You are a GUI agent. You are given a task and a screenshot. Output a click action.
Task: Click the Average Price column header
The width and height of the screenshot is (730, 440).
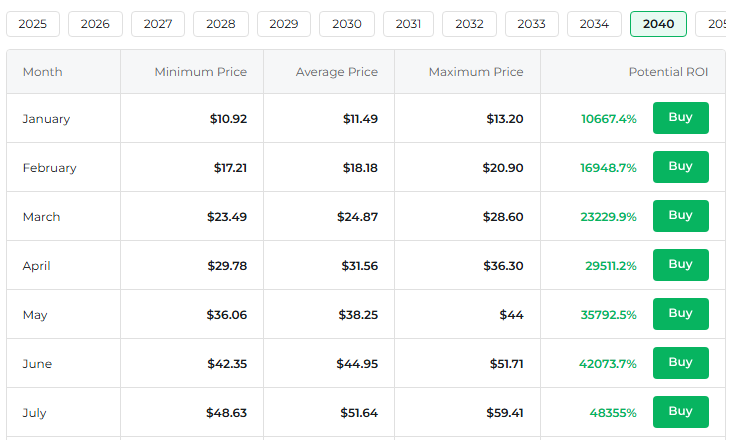pos(336,72)
